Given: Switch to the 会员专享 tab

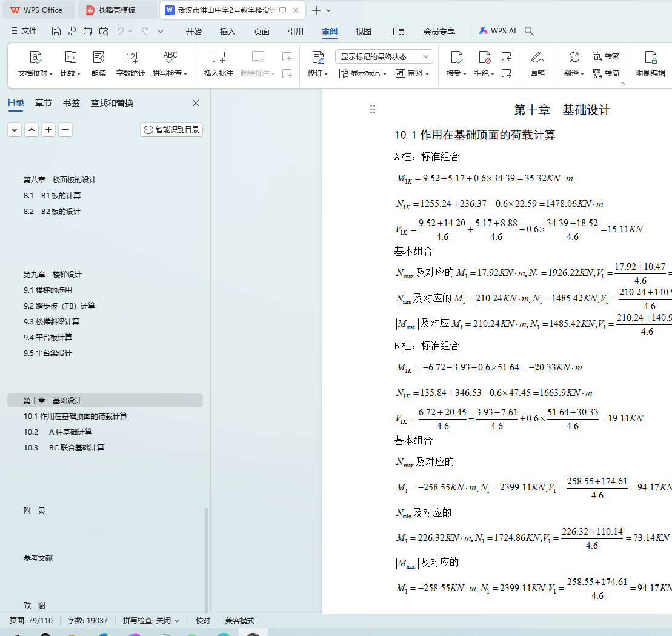Looking at the screenshot, I should pyautogui.click(x=439, y=32).
